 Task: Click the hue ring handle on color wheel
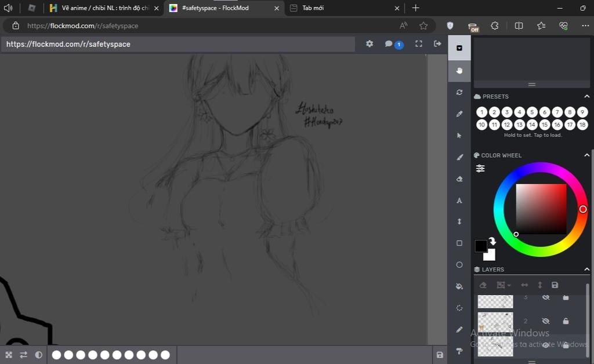[x=582, y=209]
